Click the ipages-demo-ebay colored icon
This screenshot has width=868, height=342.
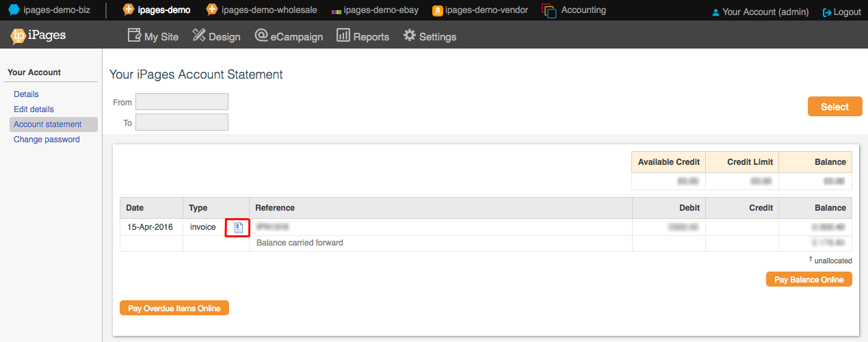point(336,11)
